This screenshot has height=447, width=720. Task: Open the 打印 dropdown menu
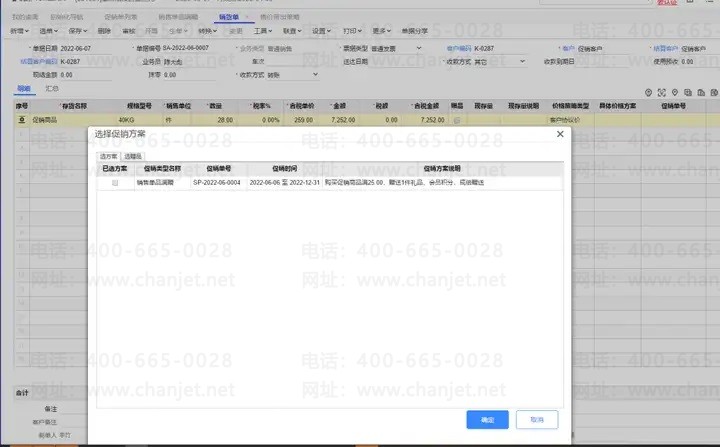[352, 31]
